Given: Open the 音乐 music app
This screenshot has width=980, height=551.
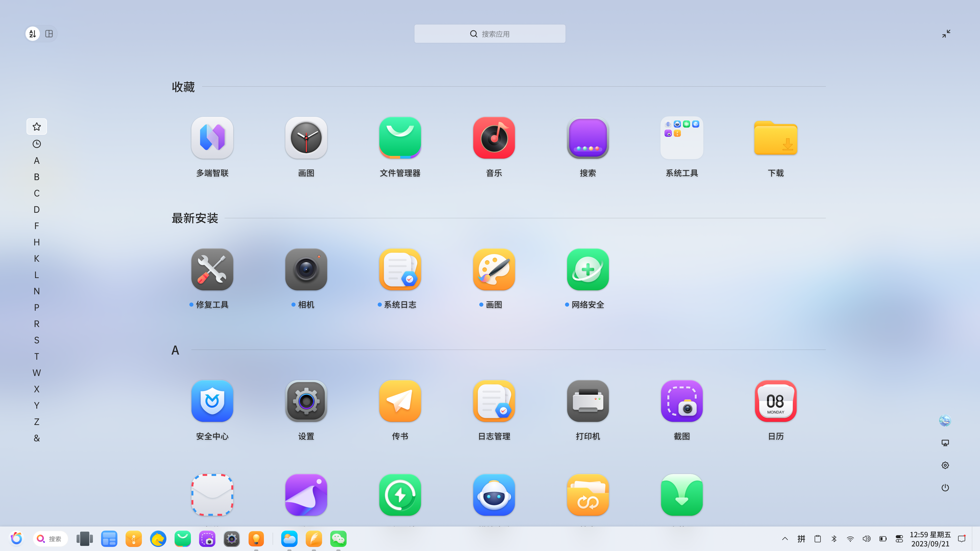Looking at the screenshot, I should pyautogui.click(x=494, y=138).
